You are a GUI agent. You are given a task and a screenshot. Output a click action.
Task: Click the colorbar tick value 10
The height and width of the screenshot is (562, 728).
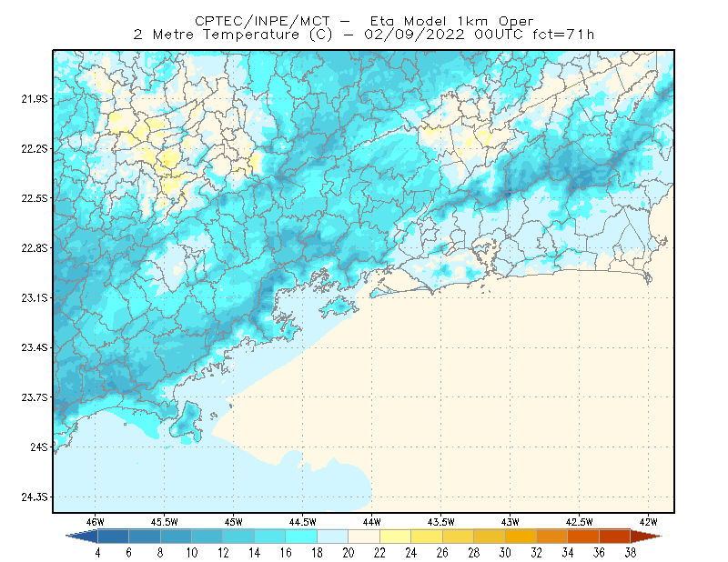192,553
